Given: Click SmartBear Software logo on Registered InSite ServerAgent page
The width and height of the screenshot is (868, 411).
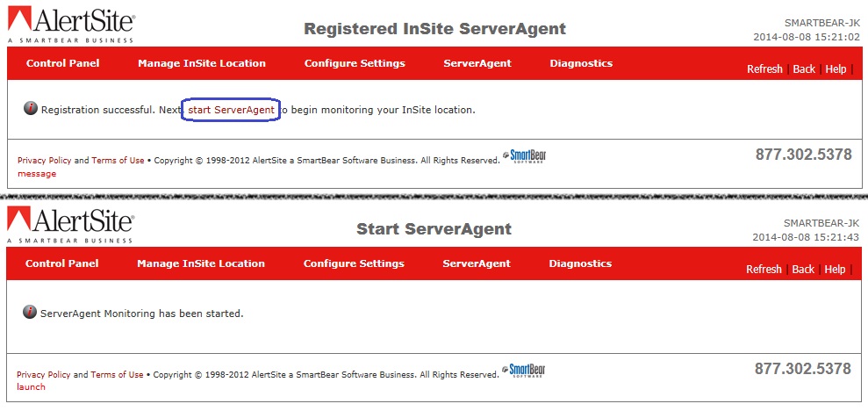Looking at the screenshot, I should tap(525, 156).
